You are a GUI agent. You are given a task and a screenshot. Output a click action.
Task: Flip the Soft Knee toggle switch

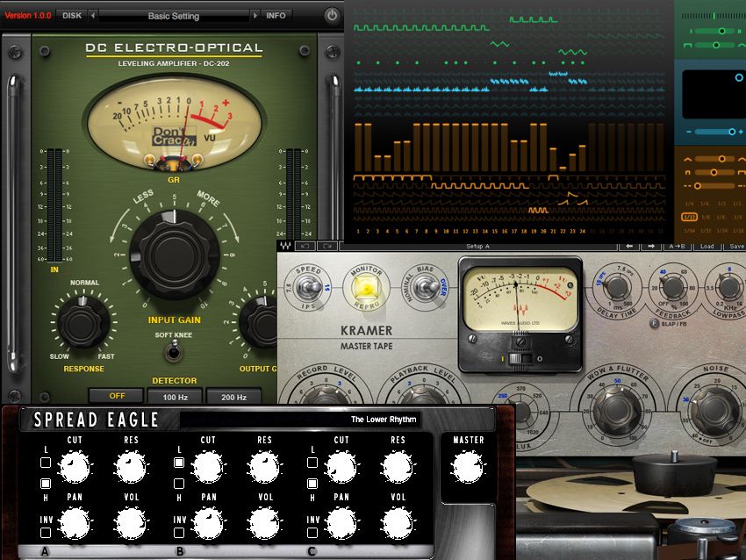coord(174,351)
